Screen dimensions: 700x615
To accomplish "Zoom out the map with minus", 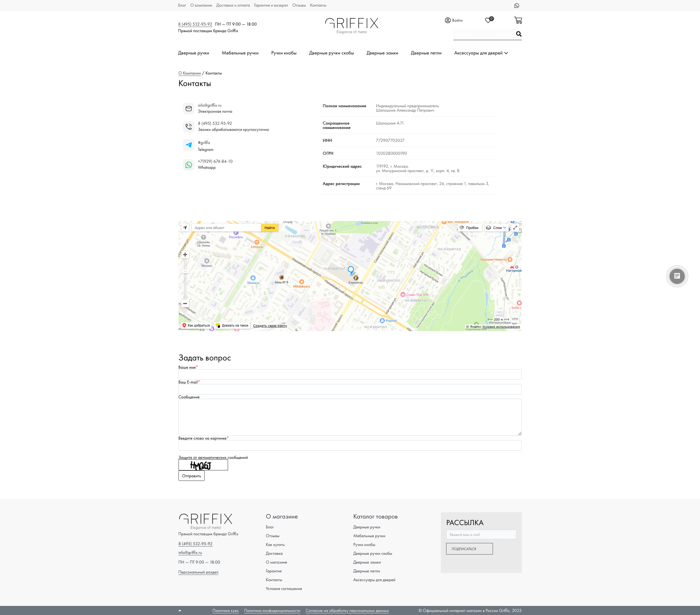I will point(185,304).
